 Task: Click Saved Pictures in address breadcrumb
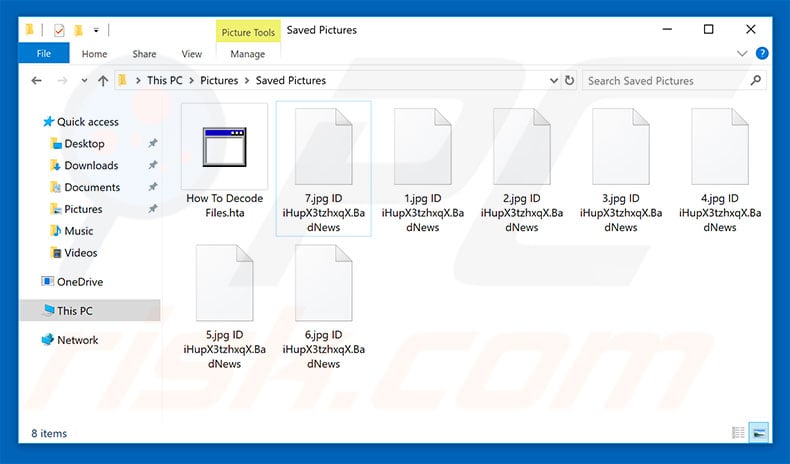[291, 81]
